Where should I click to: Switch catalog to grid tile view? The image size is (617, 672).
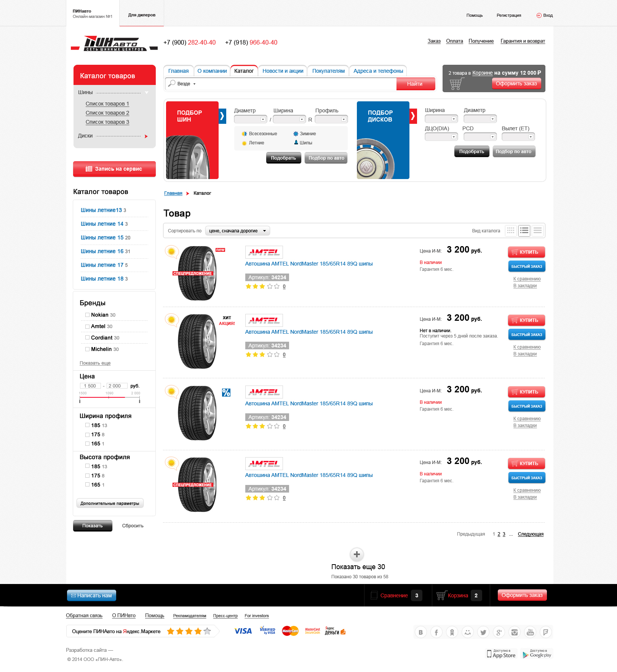pos(511,230)
